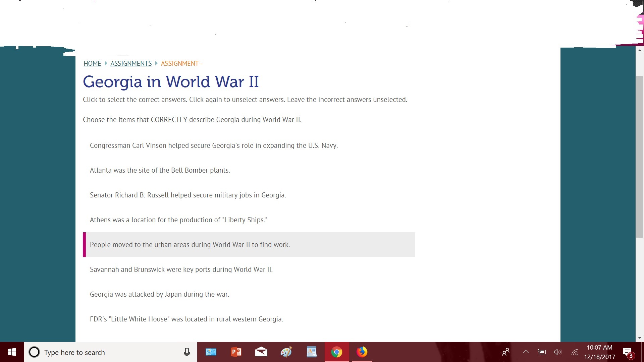Open the WordPad document icon
Viewport: 644px width, 362px height.
[x=311, y=352]
